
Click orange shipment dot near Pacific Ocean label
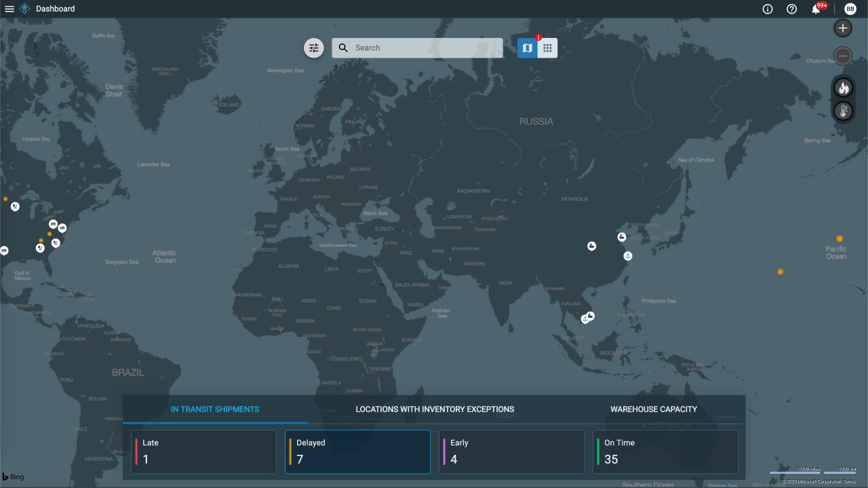840,239
